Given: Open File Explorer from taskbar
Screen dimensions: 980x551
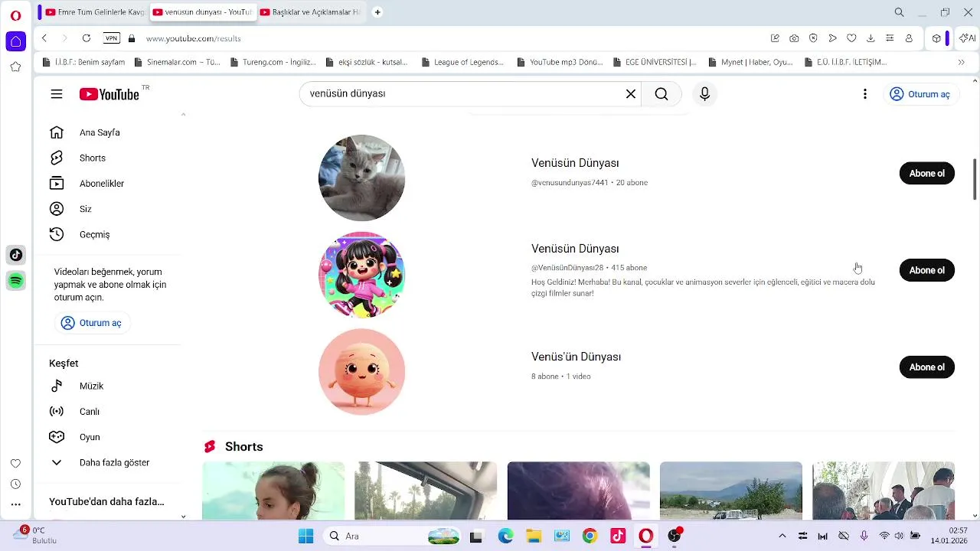Looking at the screenshot, I should pyautogui.click(x=533, y=536).
